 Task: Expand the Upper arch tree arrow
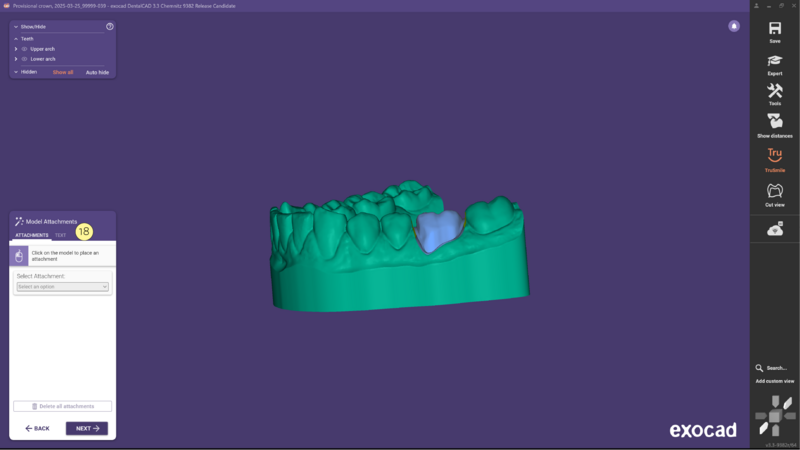click(x=16, y=49)
